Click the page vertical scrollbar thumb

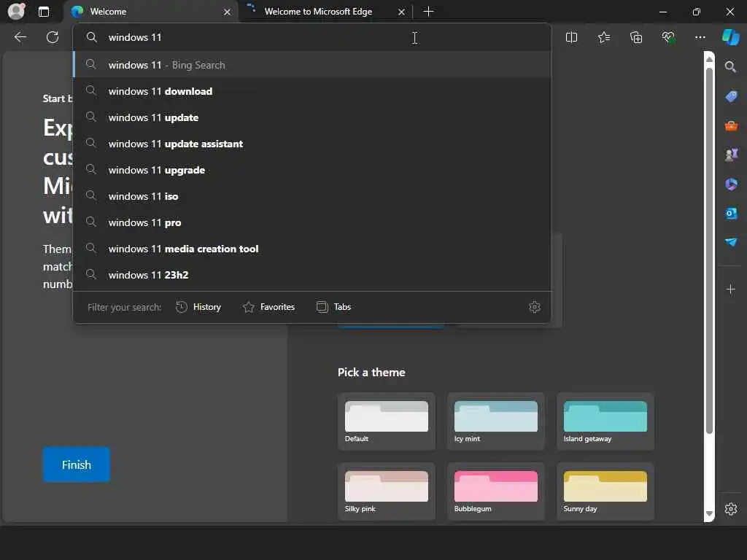[x=709, y=251]
